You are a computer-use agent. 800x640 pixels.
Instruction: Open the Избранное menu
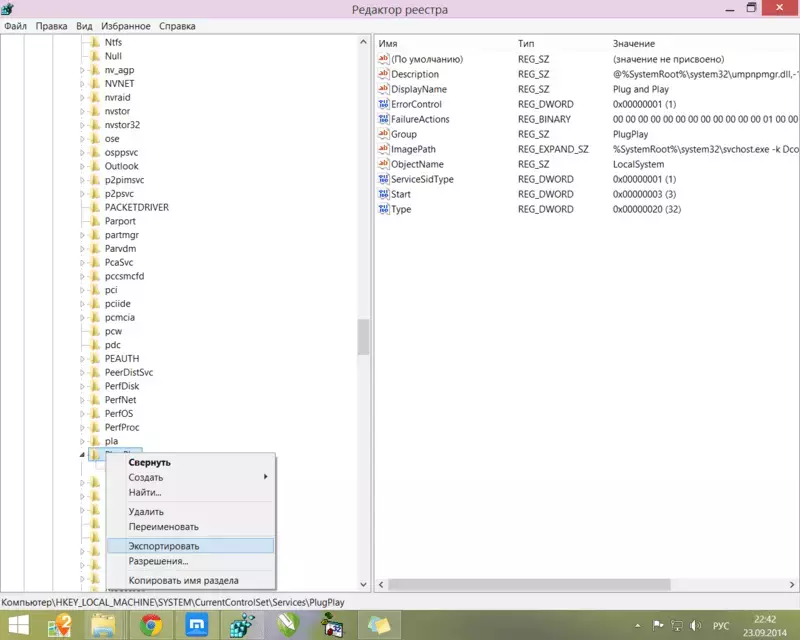[x=126, y=26]
